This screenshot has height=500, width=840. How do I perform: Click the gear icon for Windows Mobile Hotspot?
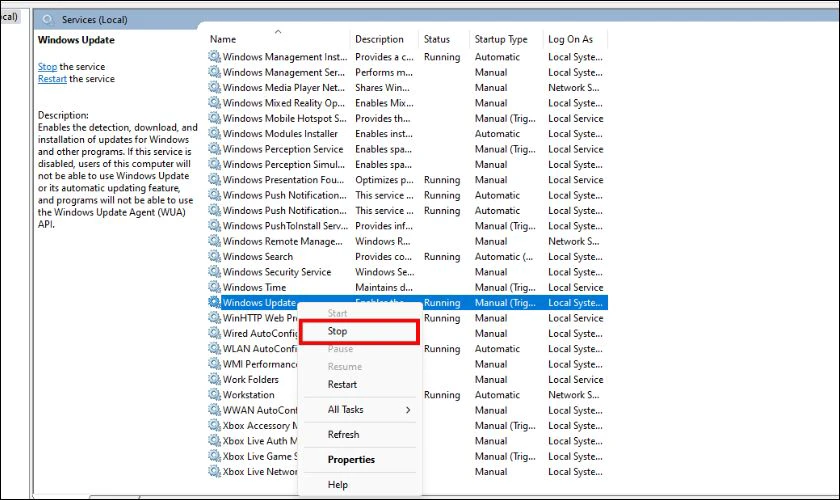pos(214,118)
